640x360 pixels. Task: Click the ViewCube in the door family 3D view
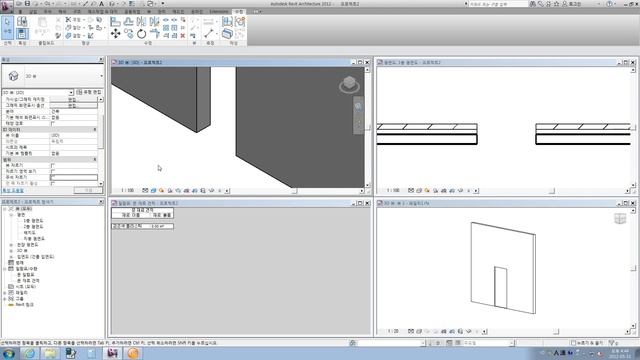pyautogui.click(x=620, y=218)
